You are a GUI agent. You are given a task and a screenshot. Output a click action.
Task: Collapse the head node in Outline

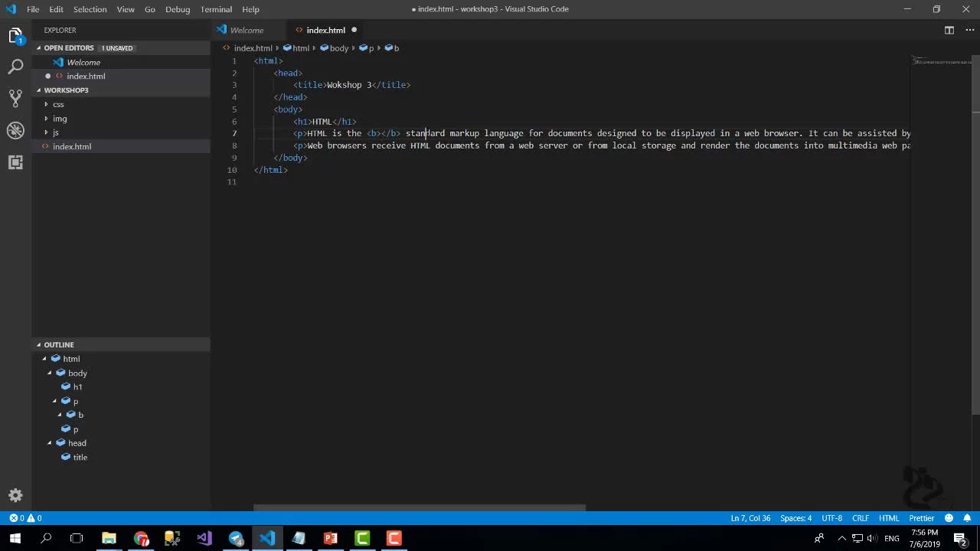50,443
